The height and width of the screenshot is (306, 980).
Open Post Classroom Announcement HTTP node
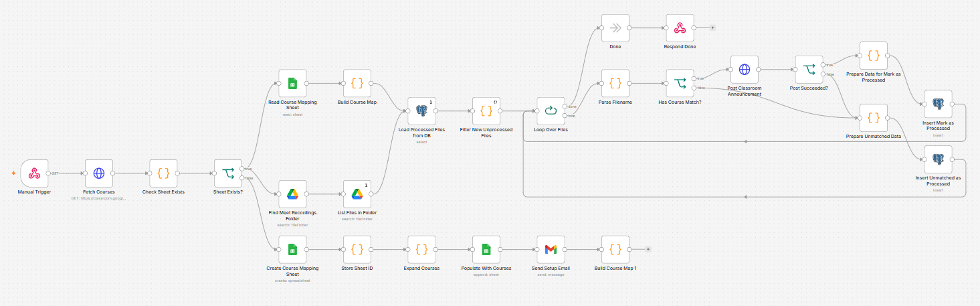point(745,70)
